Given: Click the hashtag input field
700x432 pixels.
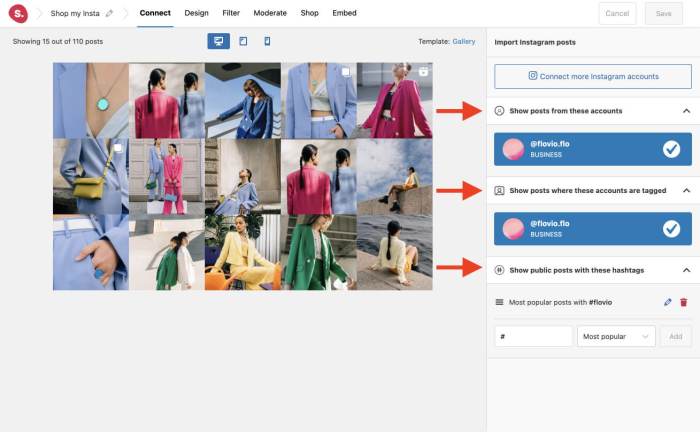Looking at the screenshot, I should [x=533, y=337].
